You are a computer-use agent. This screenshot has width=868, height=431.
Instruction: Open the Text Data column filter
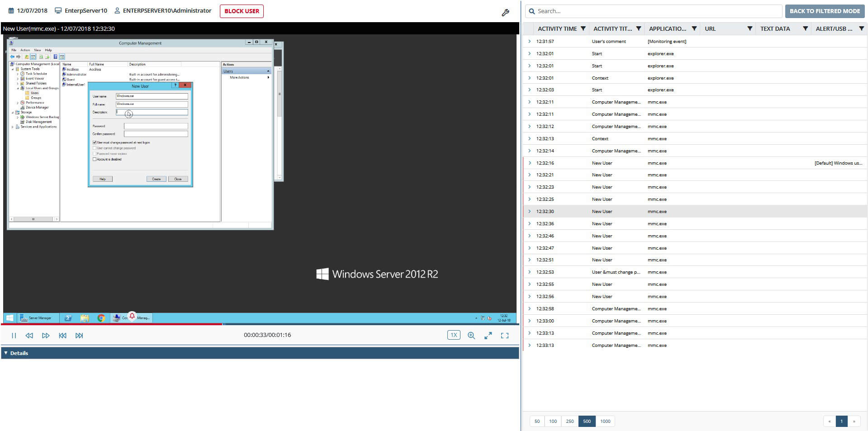(806, 28)
